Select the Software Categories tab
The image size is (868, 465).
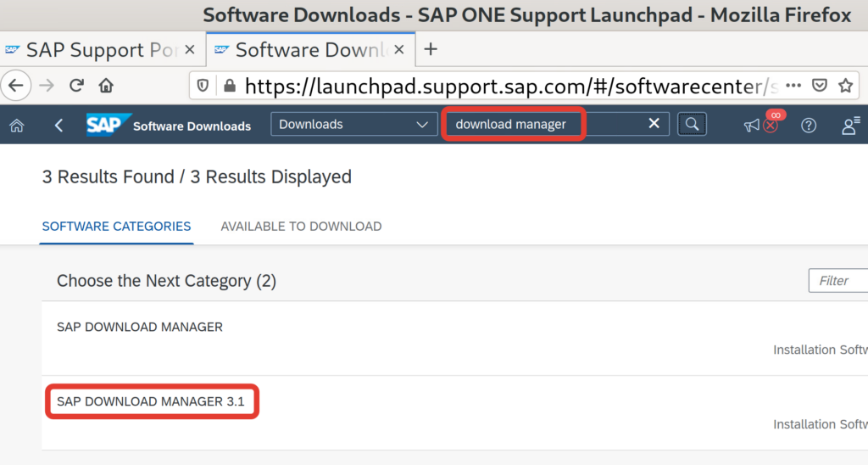point(116,227)
